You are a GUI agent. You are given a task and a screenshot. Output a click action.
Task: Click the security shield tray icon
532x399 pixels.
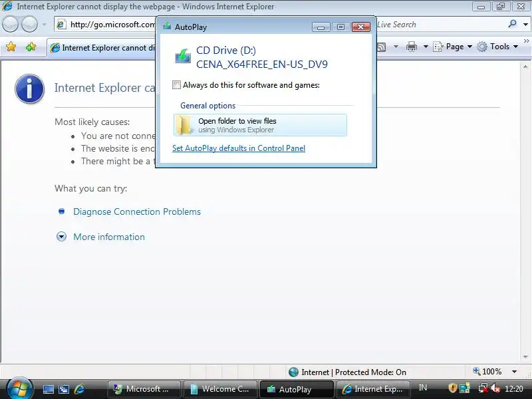pyautogui.click(x=452, y=388)
